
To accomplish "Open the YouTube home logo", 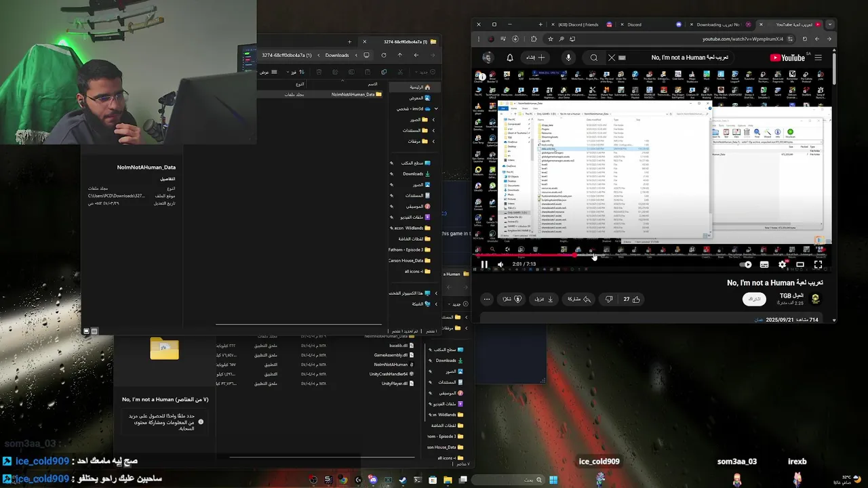I will point(788,58).
